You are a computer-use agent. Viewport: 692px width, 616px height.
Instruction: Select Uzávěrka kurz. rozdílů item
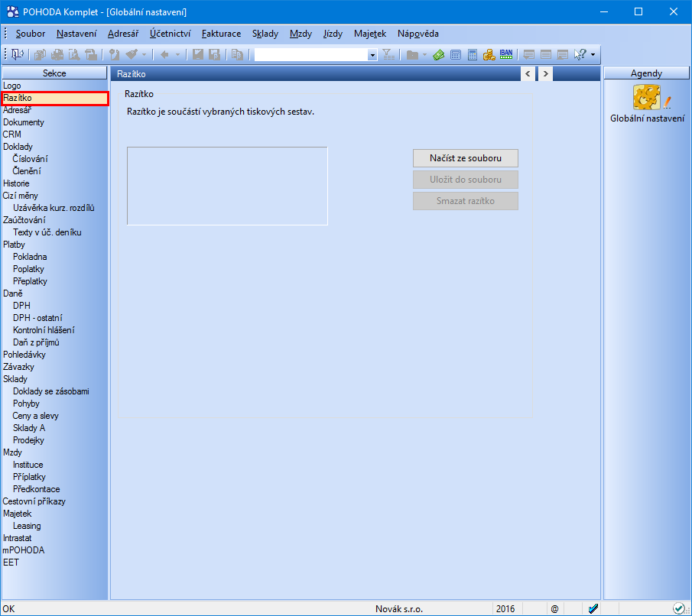tap(55, 208)
